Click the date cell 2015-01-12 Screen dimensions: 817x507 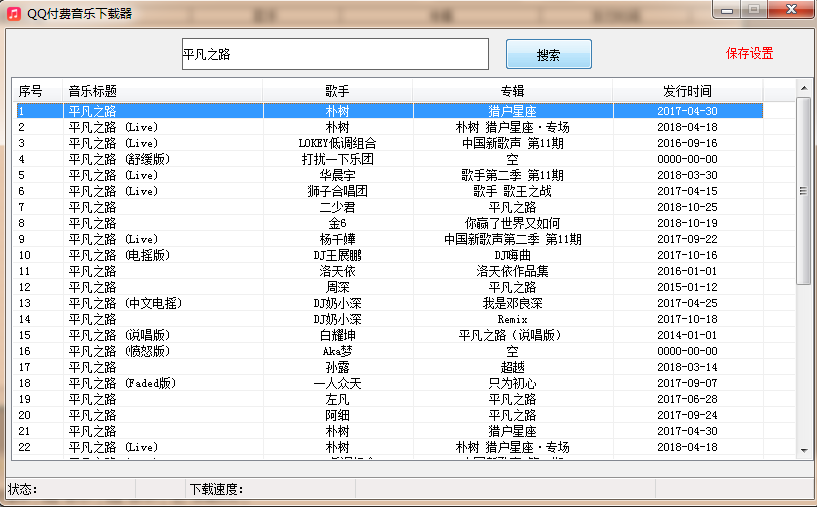pos(687,287)
